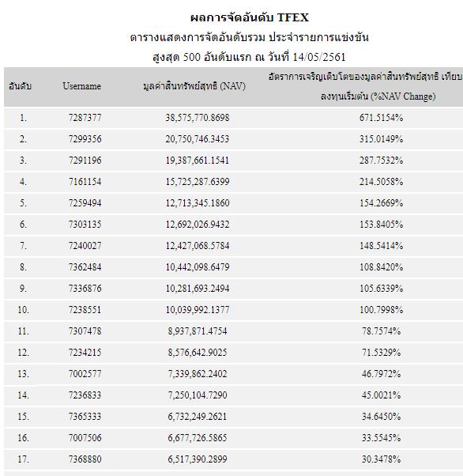
Task: Click NAV value 19,387,661.1541
Action: click(x=198, y=161)
